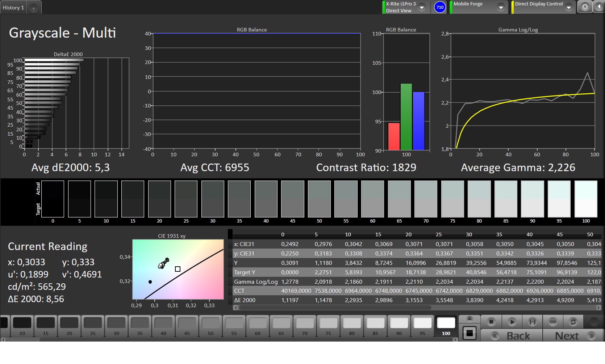
Task: Select the 90 percent gray level button
Action: [x=399, y=326]
